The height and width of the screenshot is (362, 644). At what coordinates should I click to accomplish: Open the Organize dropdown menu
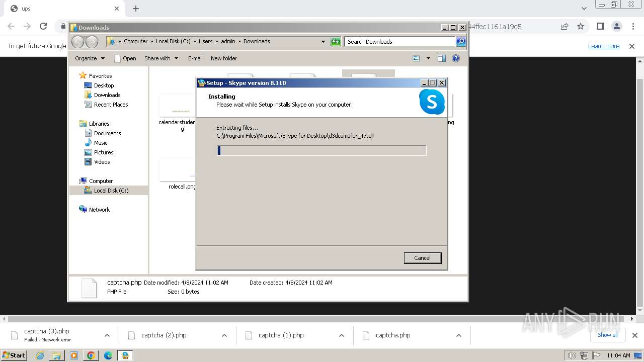[90, 58]
